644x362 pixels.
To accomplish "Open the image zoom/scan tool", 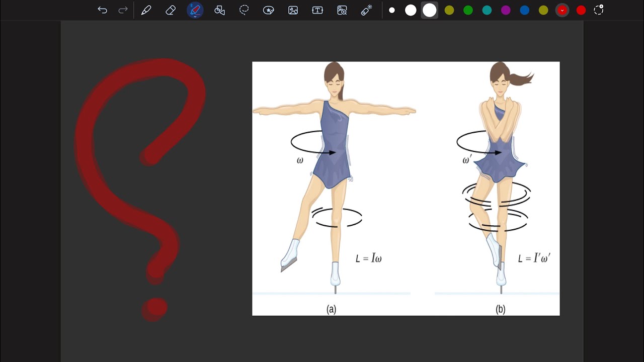I will click(x=342, y=10).
